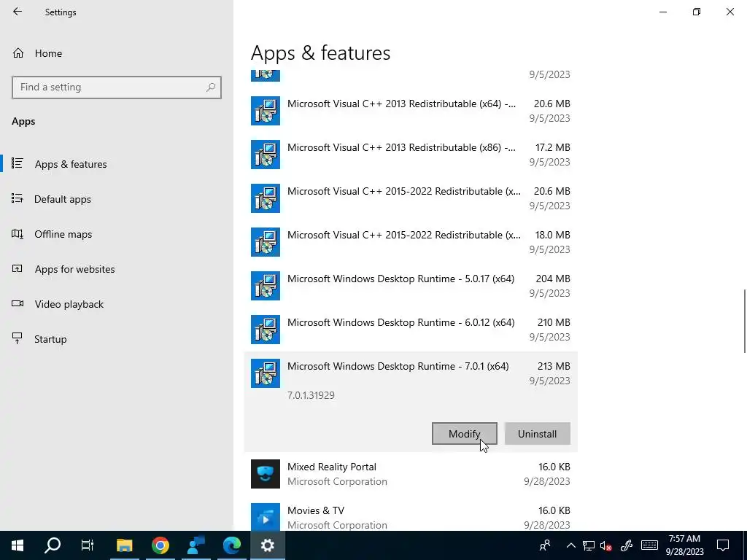Screen dimensions: 747x560
Task: Open the notification action center
Action: (723, 545)
